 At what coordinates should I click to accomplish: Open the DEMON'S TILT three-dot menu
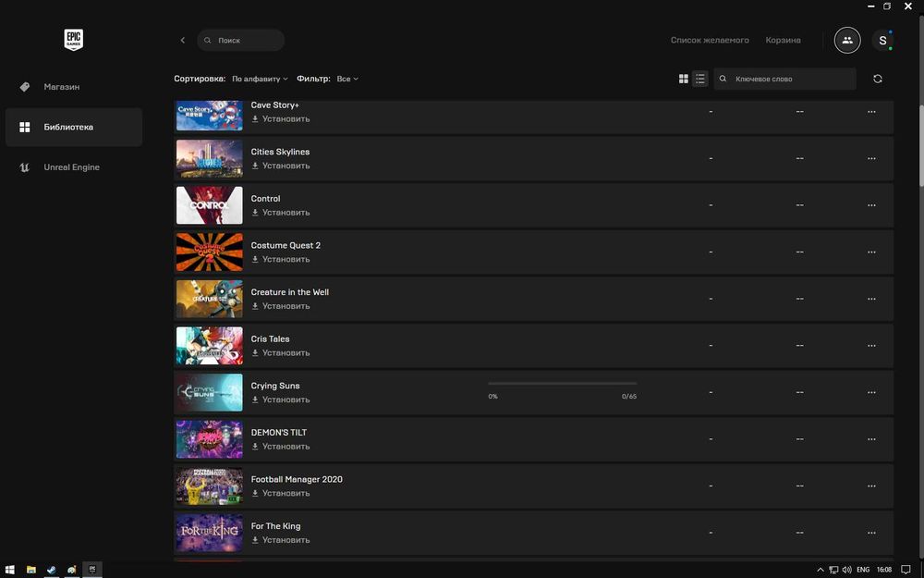tap(871, 438)
